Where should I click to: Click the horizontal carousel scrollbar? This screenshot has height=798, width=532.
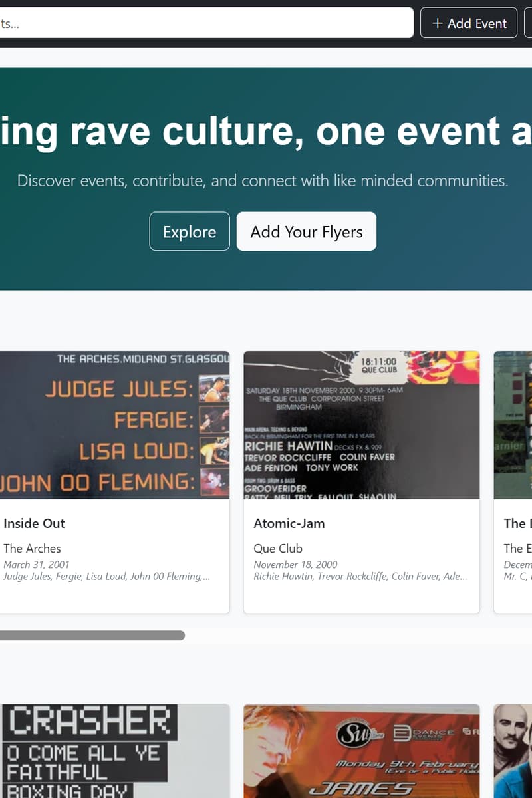(92, 636)
